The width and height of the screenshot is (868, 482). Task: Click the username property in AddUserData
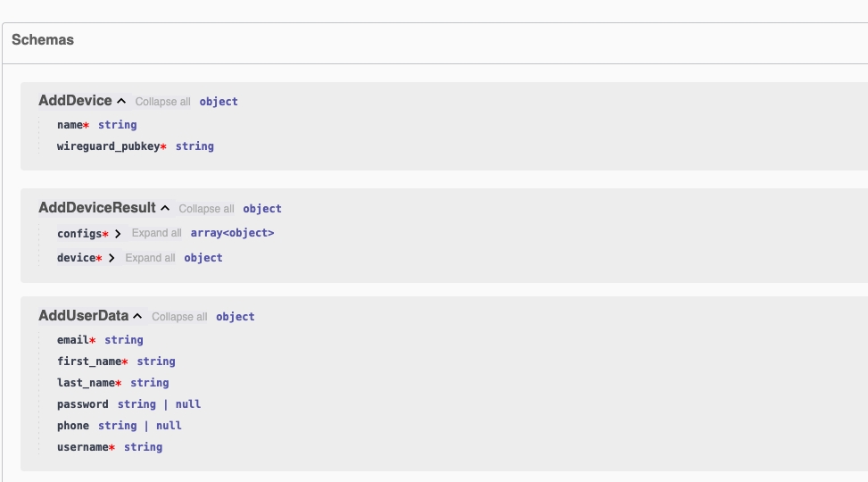(82, 447)
